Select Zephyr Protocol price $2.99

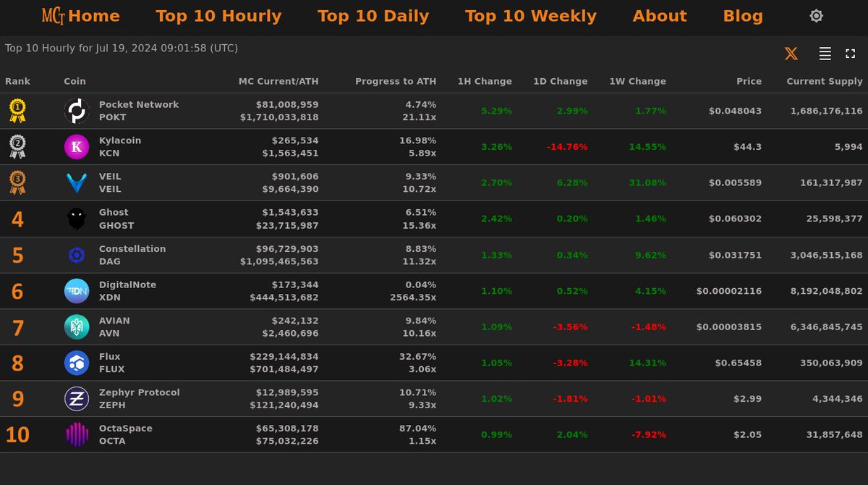pyautogui.click(x=748, y=399)
